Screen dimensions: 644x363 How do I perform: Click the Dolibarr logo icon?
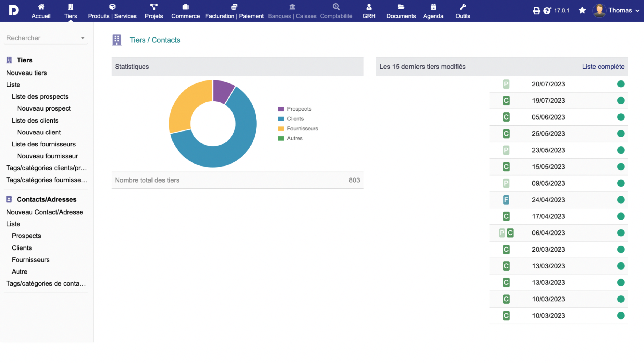[x=14, y=10]
